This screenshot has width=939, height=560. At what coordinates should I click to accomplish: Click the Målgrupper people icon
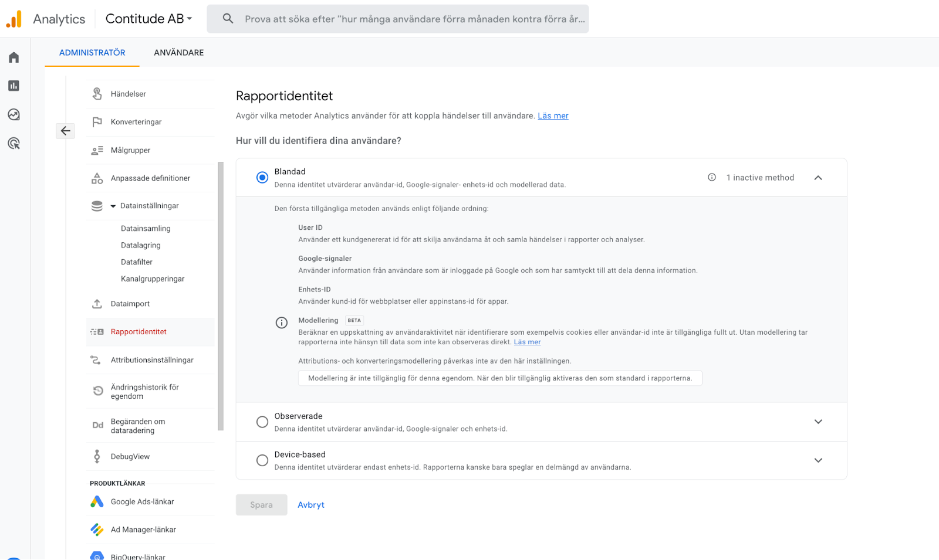[97, 150]
